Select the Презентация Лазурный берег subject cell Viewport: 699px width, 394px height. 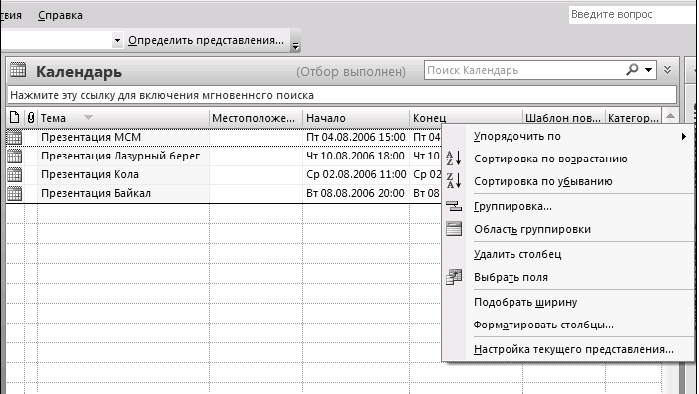123,156
